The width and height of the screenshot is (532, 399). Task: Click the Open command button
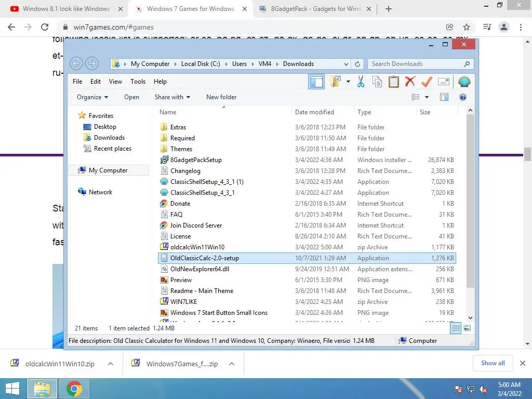[131, 97]
